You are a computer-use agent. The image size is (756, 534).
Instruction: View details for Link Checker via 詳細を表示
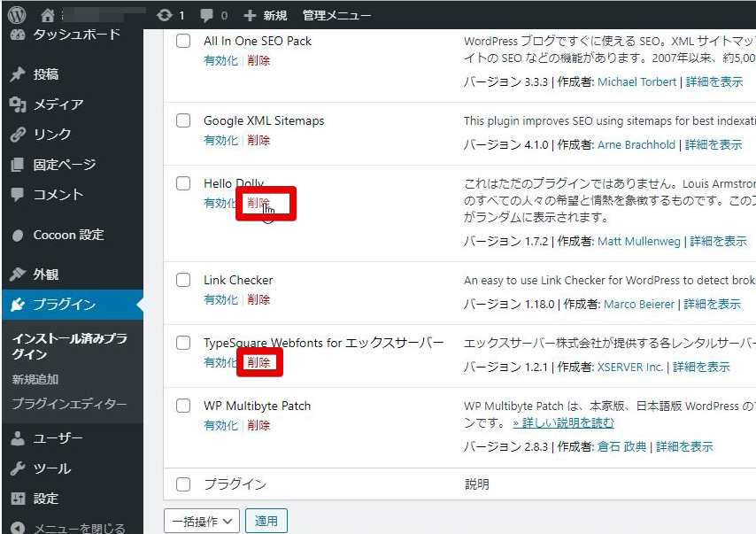712,304
